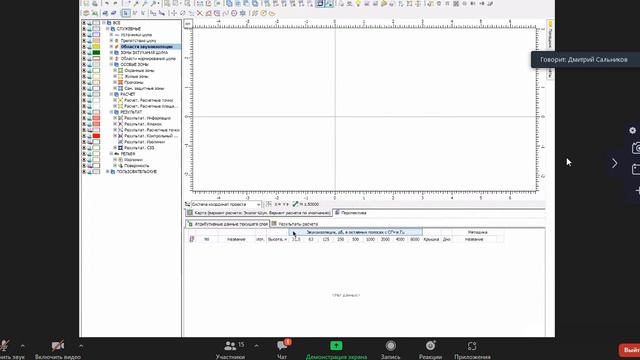Select the highlighted pointer tool in second toolbar row
The width and height of the screenshot is (640, 360).
(x=126, y=13)
